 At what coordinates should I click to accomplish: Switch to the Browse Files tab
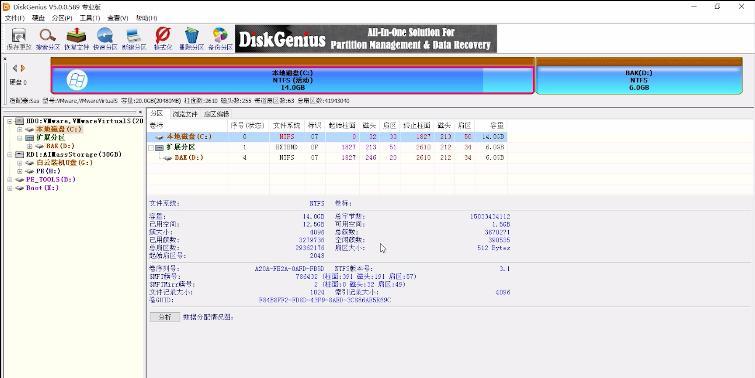(185, 114)
